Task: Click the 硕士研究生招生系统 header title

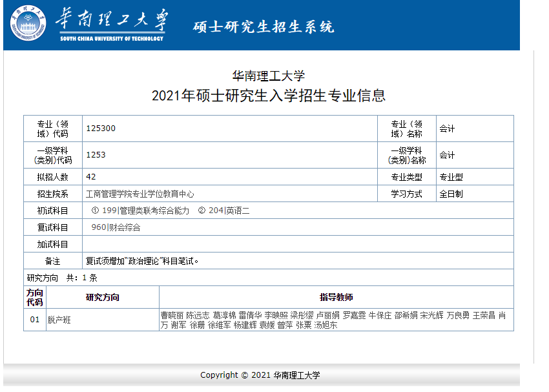Action: pos(264,27)
